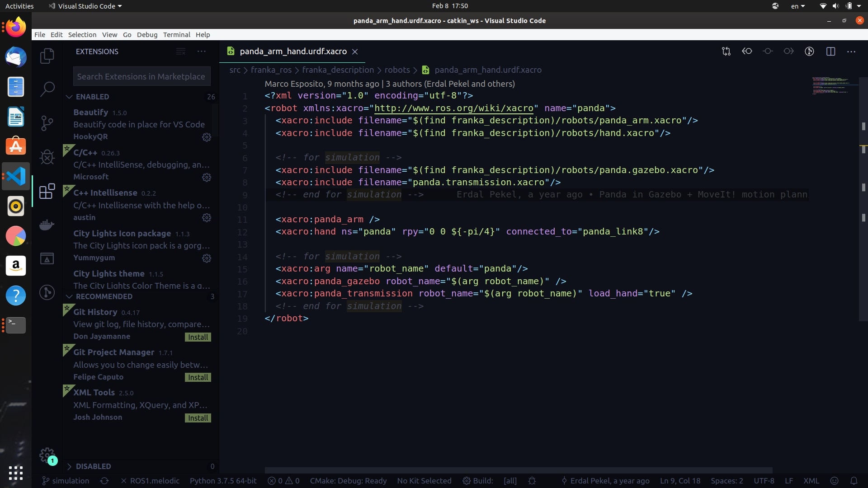
Task: Open the Docker view icon
Action: pyautogui.click(x=47, y=225)
